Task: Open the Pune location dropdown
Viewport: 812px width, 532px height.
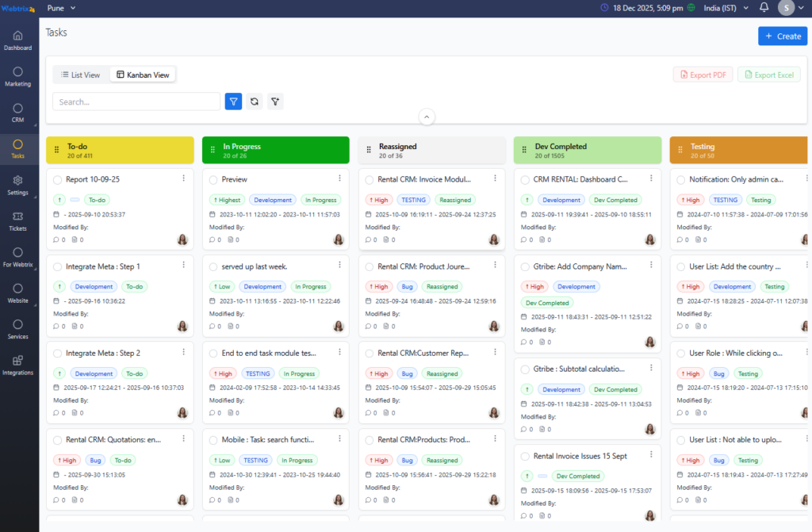Action: pyautogui.click(x=62, y=8)
